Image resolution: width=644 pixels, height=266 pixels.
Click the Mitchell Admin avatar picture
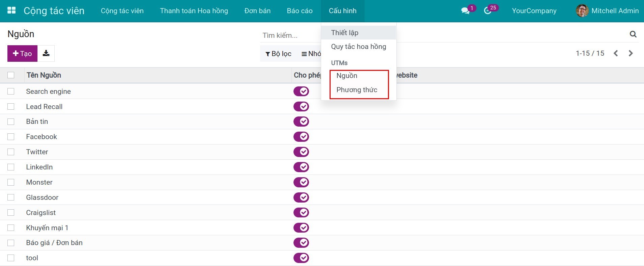582,11
